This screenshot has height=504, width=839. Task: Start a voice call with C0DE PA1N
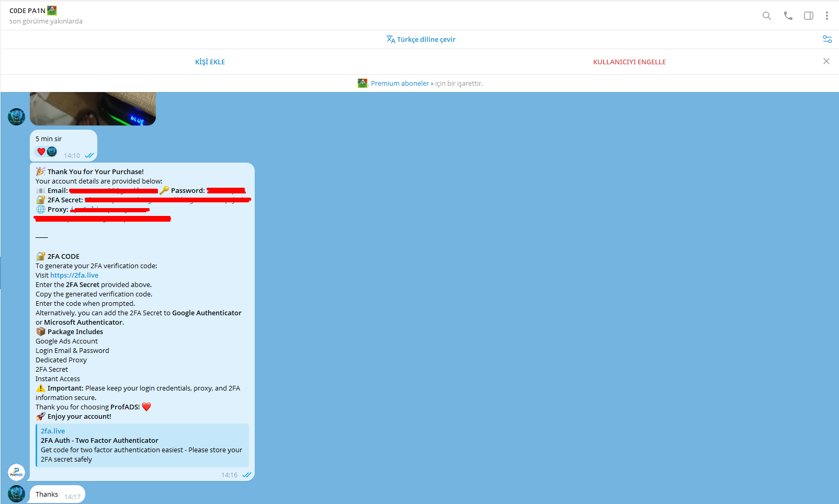788,16
